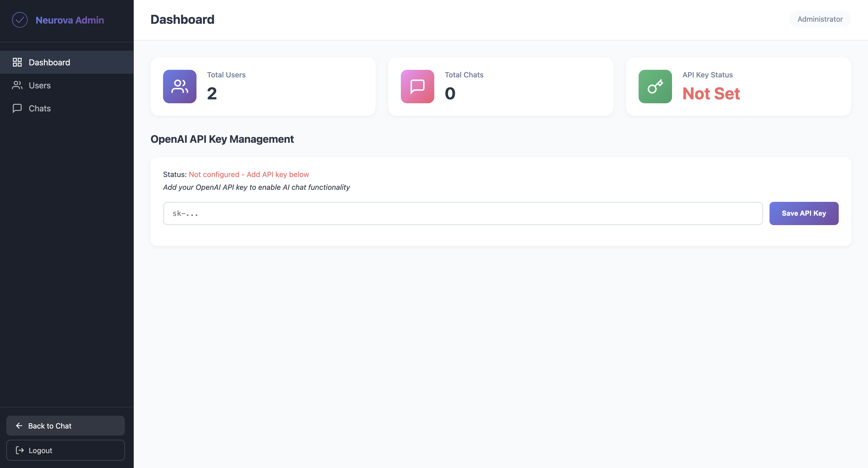Click the Neurova Admin title text
The image size is (868, 468).
70,20
